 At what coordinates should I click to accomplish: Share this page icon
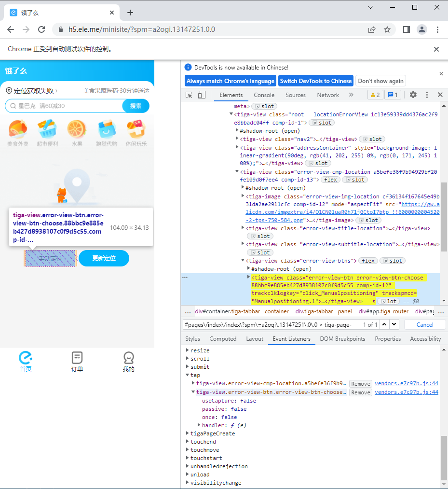[x=372, y=29]
